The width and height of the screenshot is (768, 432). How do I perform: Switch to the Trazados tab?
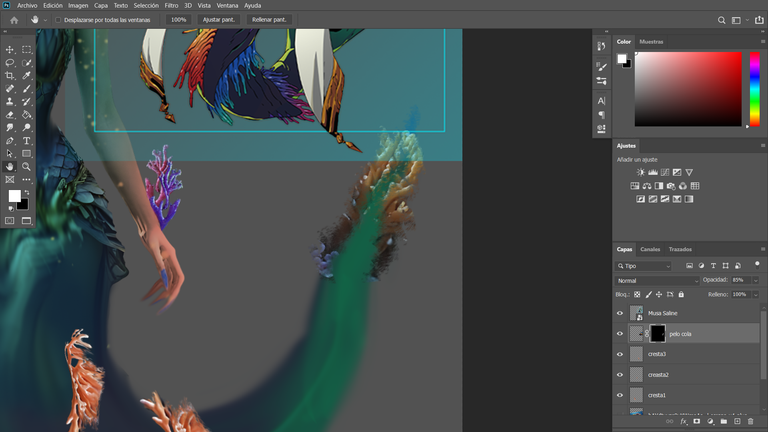click(x=680, y=249)
